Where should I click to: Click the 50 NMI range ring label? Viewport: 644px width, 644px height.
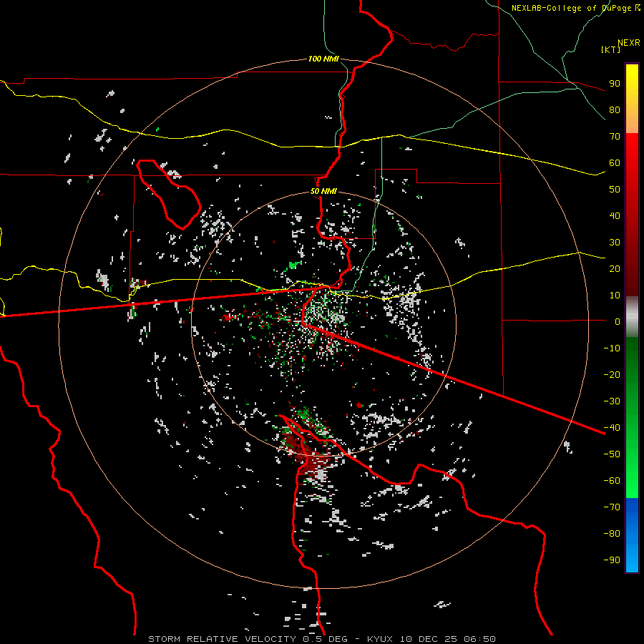[x=323, y=191]
